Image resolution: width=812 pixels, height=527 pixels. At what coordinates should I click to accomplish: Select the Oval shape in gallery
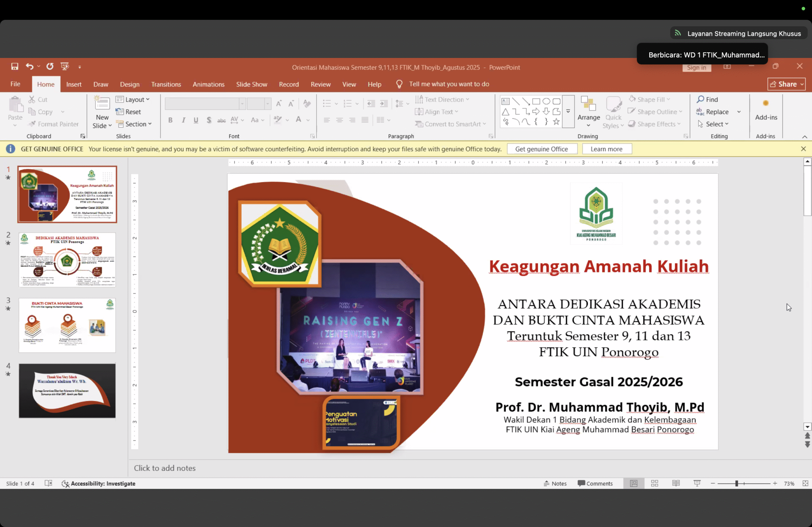point(546,102)
